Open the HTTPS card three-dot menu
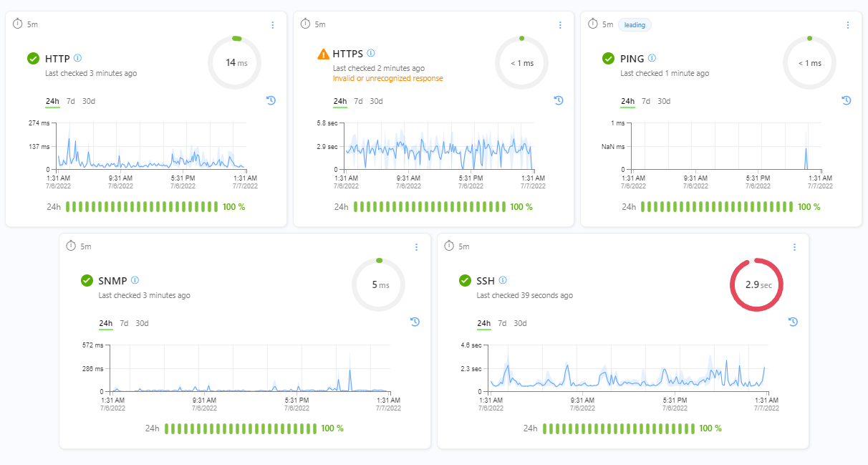868x465 pixels. 560,25
